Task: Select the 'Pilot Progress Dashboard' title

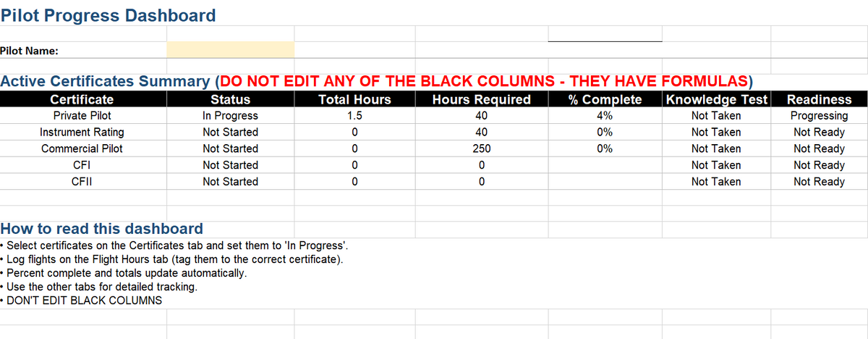Action: pyautogui.click(x=108, y=15)
